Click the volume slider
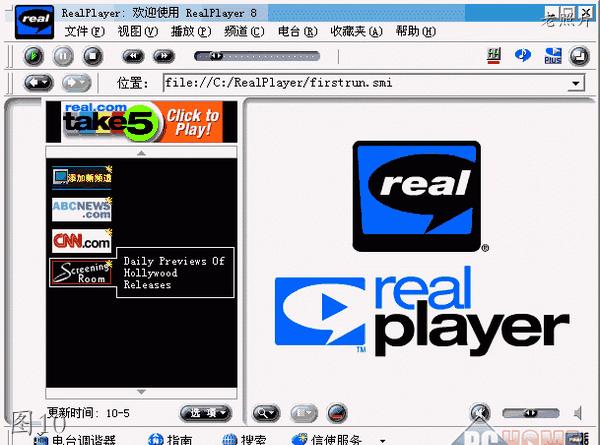 point(531,413)
